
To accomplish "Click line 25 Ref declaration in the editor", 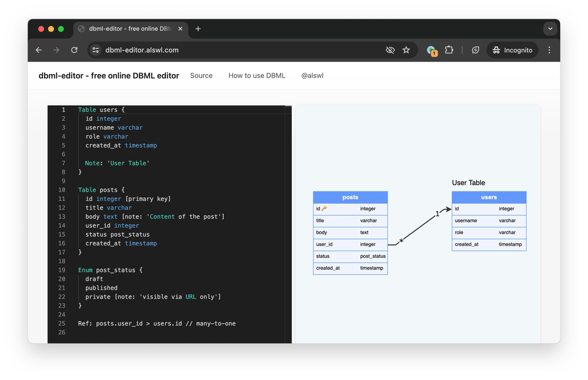I will (x=156, y=323).
